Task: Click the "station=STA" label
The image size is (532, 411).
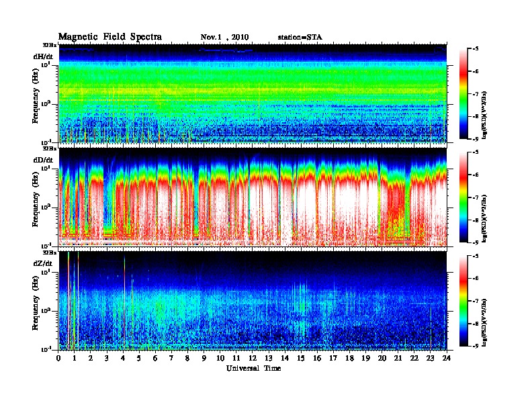Action: point(300,37)
